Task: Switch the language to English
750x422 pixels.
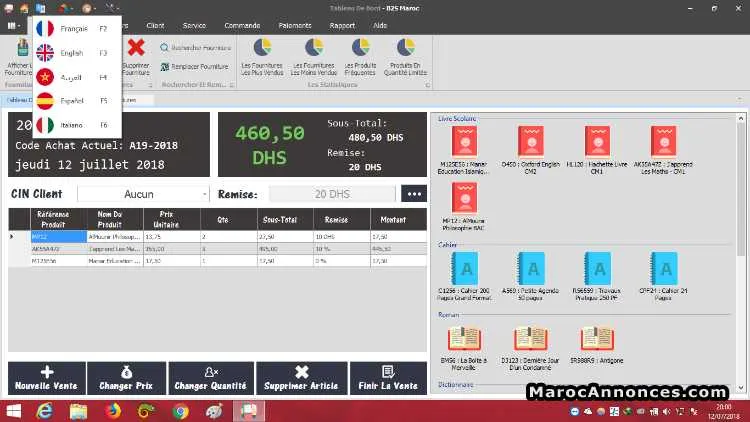Action: [x=77, y=53]
